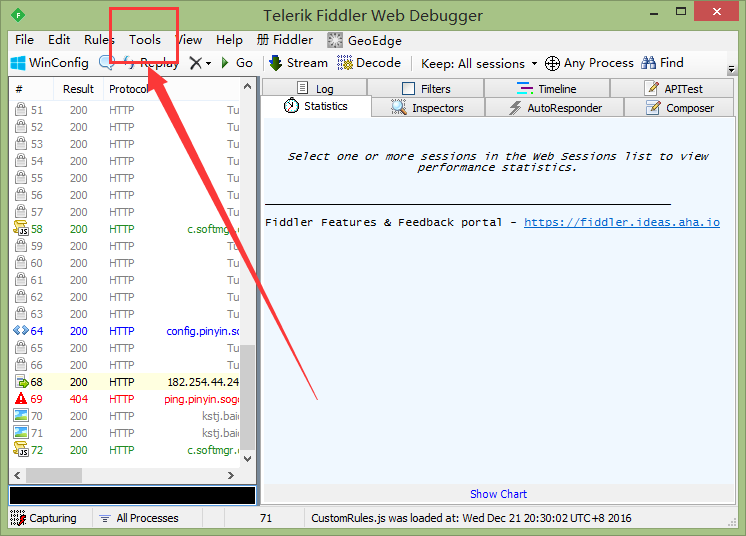Sort by the Result column header
The image size is (746, 536).
coord(79,89)
